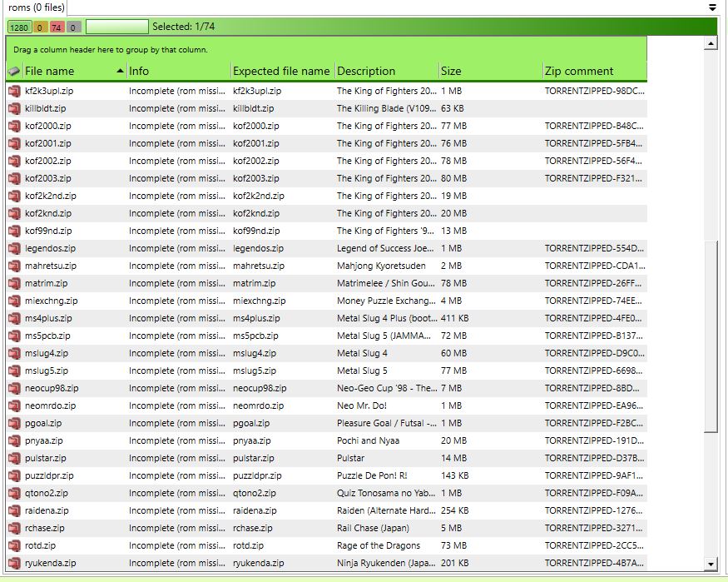The image size is (728, 582).
Task: Click the '63 KB' size cell
Action: pyautogui.click(x=453, y=109)
